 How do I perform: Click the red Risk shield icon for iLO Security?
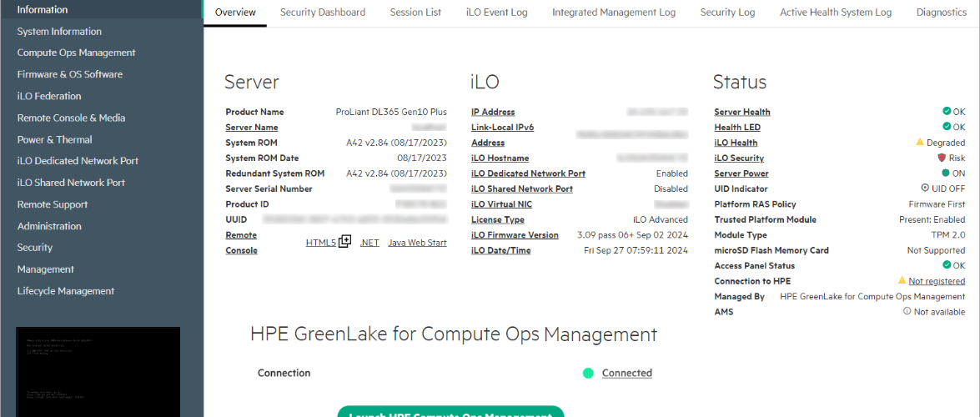[x=942, y=158]
